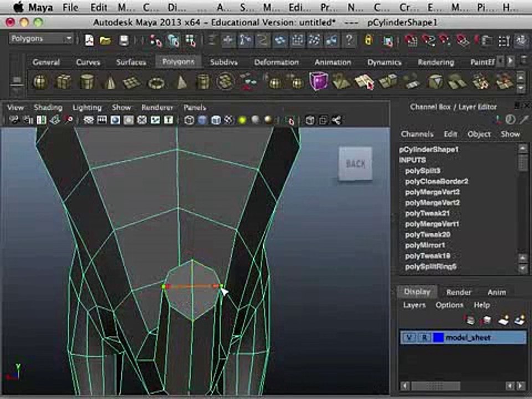Open the Polygons menu set dropdown
The image size is (532, 399).
(x=41, y=39)
